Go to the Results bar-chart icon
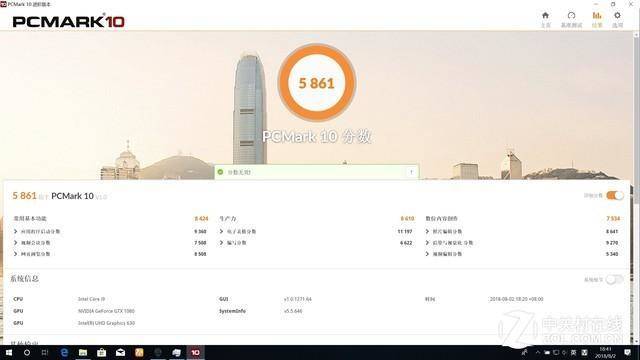The image size is (640, 360). pos(597,19)
